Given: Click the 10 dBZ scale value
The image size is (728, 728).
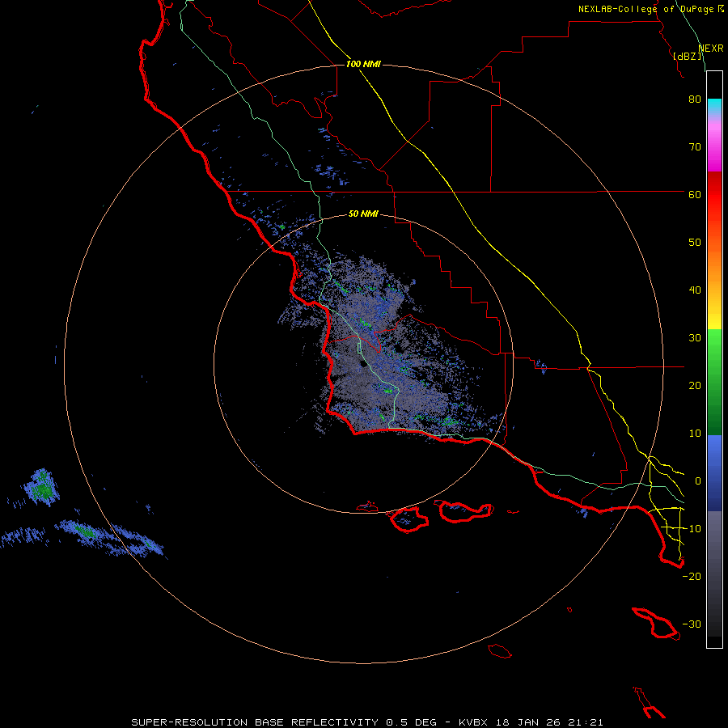Looking at the screenshot, I should coord(695,434).
